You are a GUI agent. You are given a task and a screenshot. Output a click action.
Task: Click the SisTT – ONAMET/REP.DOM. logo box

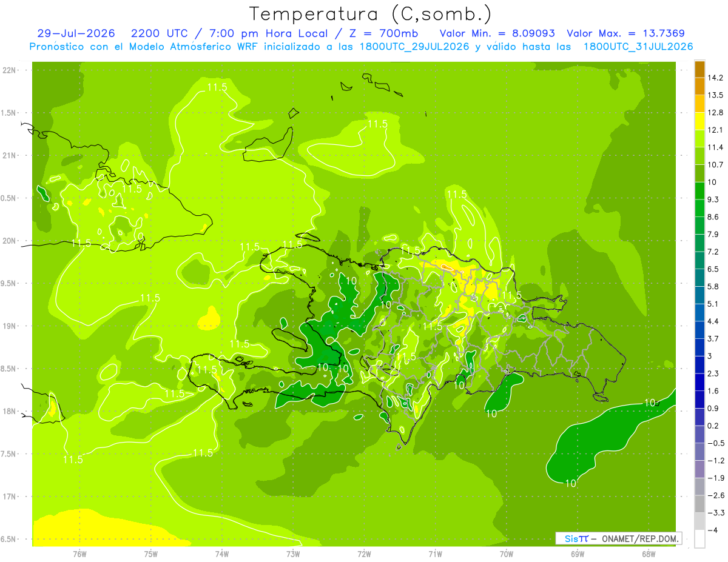pyautogui.click(x=619, y=538)
